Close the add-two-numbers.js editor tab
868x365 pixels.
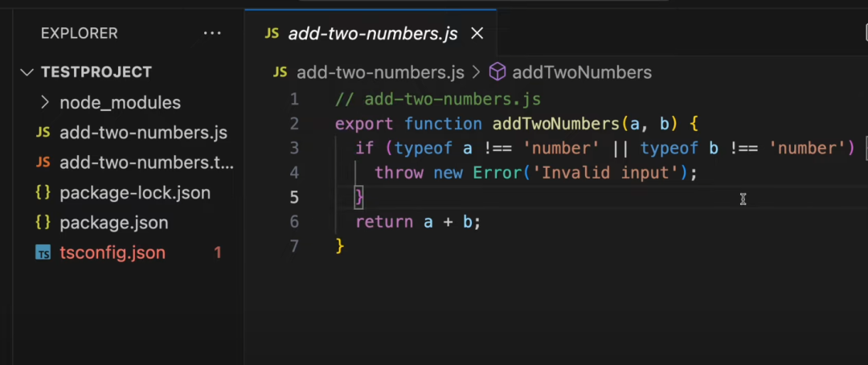[477, 34]
